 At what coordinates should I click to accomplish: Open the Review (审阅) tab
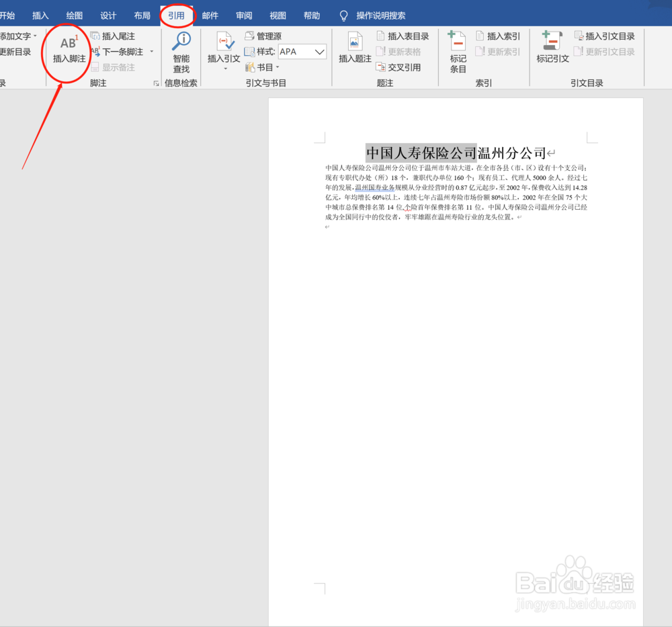(244, 15)
